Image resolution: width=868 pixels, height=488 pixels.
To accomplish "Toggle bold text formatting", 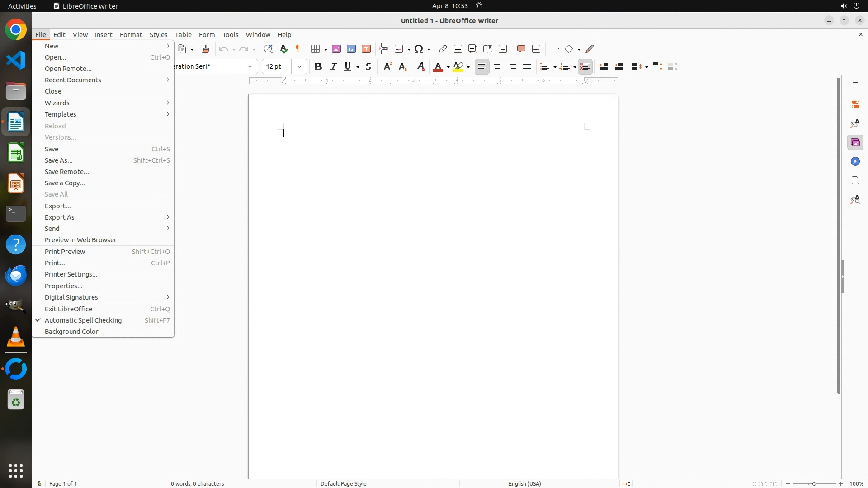I will (318, 66).
